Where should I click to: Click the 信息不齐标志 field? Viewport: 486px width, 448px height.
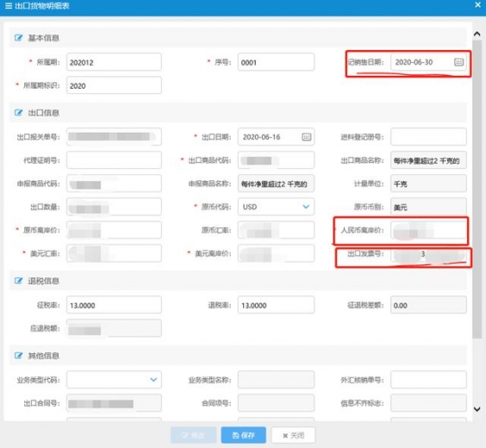(x=428, y=402)
